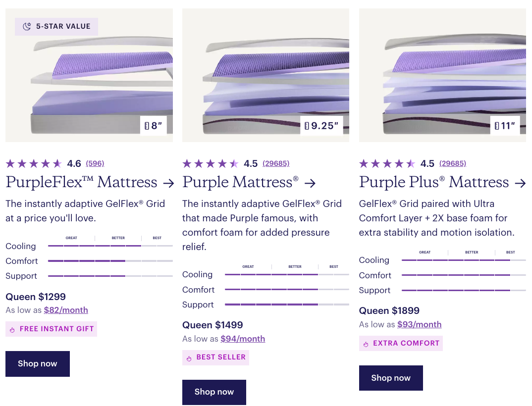This screenshot has width=532, height=406.
Task: Open the $94/month financing link
Action: pos(243,339)
